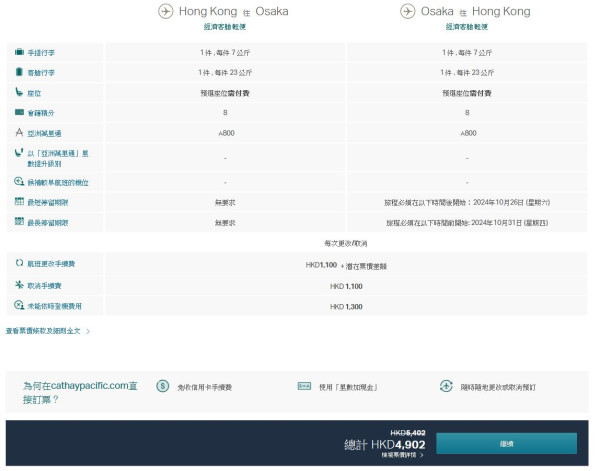Screen dimensions: 600x471
Task: Click the HKD 4,902 total price
Action: coord(398,444)
